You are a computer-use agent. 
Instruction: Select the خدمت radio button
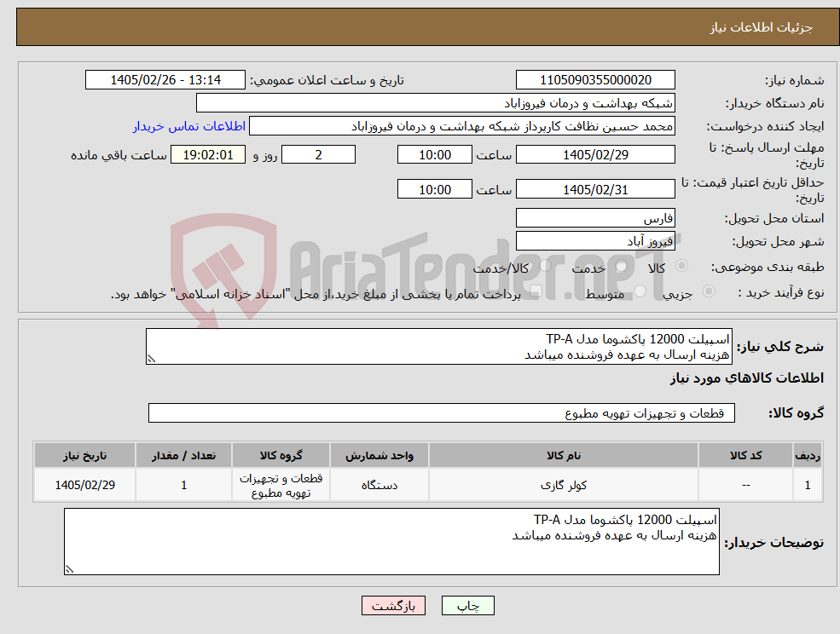coord(622,266)
